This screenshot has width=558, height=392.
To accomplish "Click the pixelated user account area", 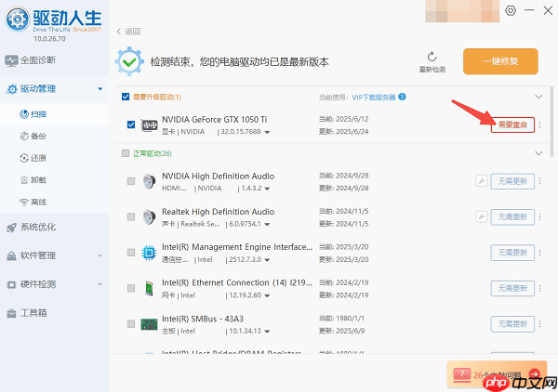I will click(x=462, y=11).
